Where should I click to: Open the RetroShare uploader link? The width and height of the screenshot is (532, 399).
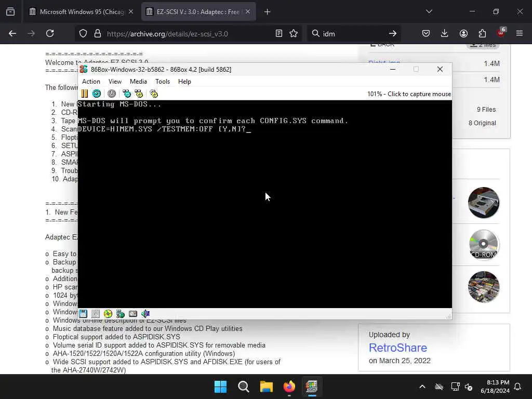(398, 348)
